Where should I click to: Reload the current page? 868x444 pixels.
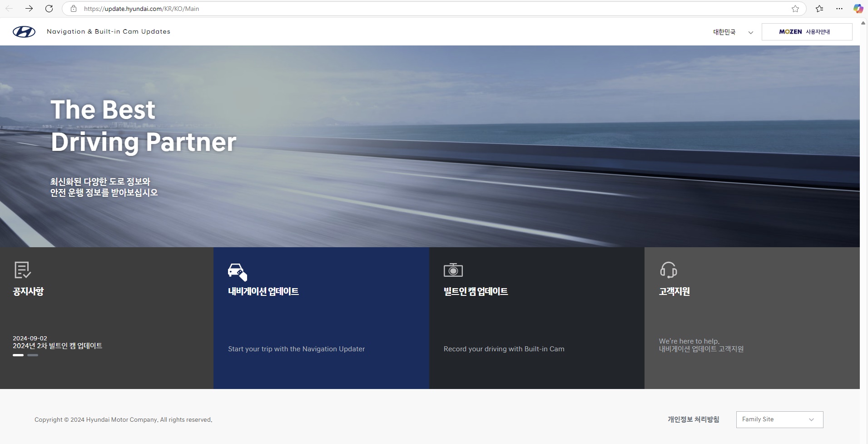(x=49, y=9)
